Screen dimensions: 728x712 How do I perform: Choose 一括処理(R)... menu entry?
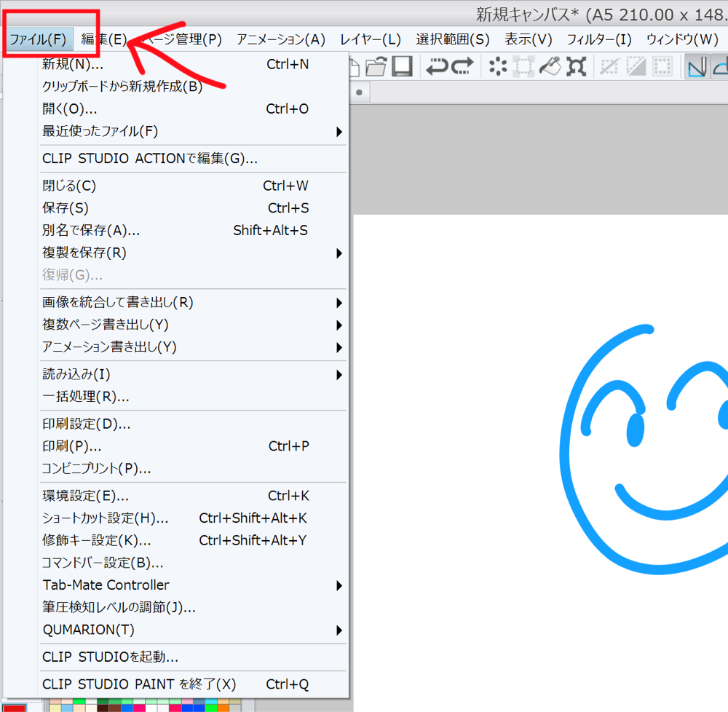[194, 396]
